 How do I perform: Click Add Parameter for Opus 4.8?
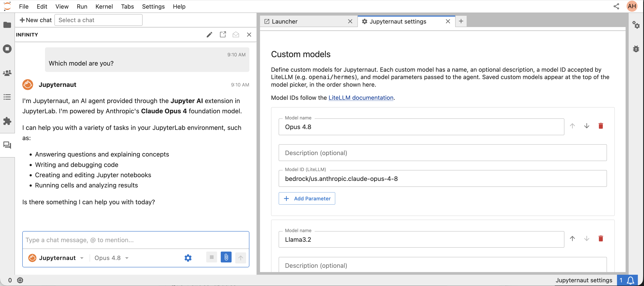tap(307, 198)
